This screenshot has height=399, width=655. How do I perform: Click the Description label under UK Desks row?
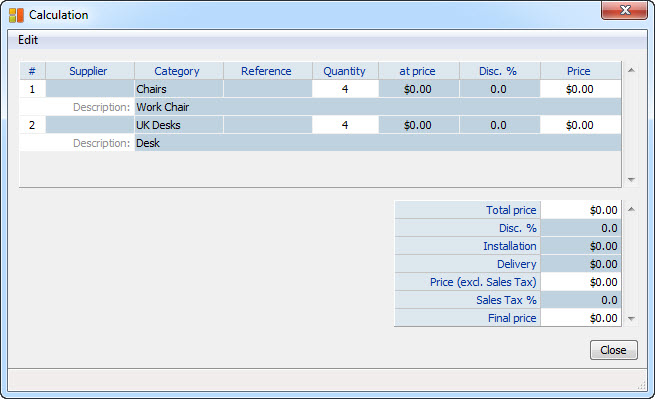tap(102, 143)
